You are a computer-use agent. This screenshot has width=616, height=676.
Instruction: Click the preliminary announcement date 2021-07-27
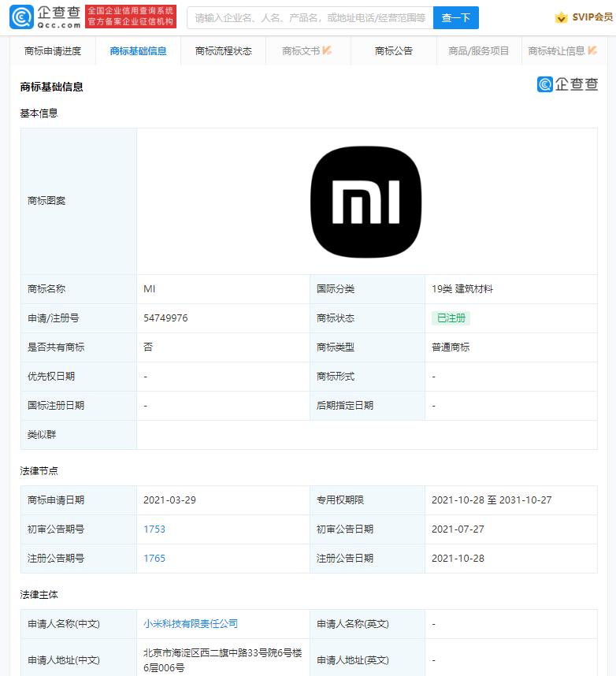458,529
